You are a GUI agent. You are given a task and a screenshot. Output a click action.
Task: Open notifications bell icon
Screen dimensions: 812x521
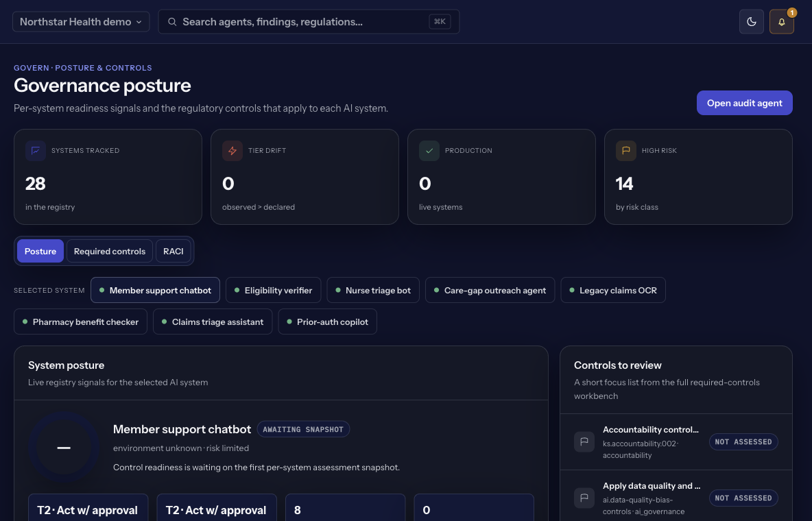coord(781,22)
